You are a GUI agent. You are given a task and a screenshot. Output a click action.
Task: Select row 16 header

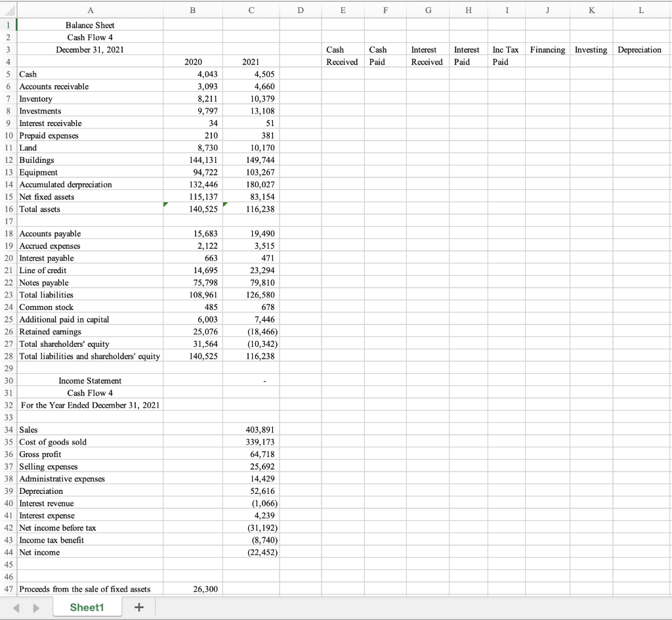pyautogui.click(x=9, y=209)
